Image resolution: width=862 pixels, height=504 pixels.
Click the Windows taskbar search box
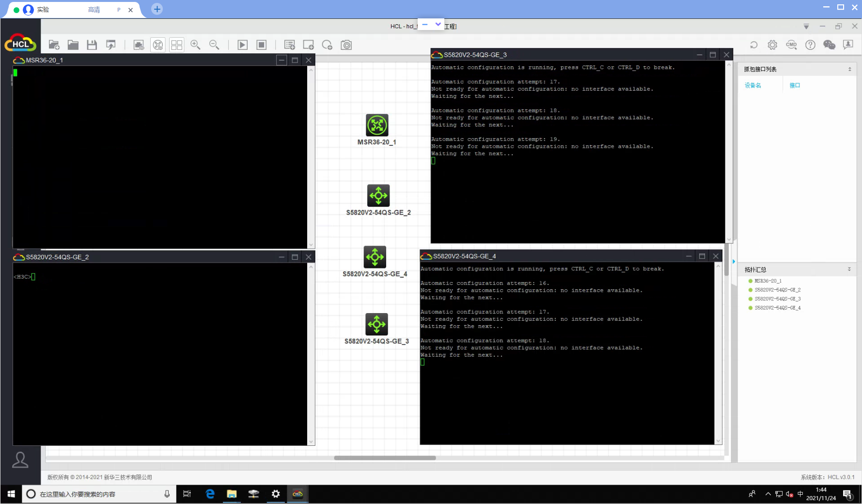pos(98,494)
